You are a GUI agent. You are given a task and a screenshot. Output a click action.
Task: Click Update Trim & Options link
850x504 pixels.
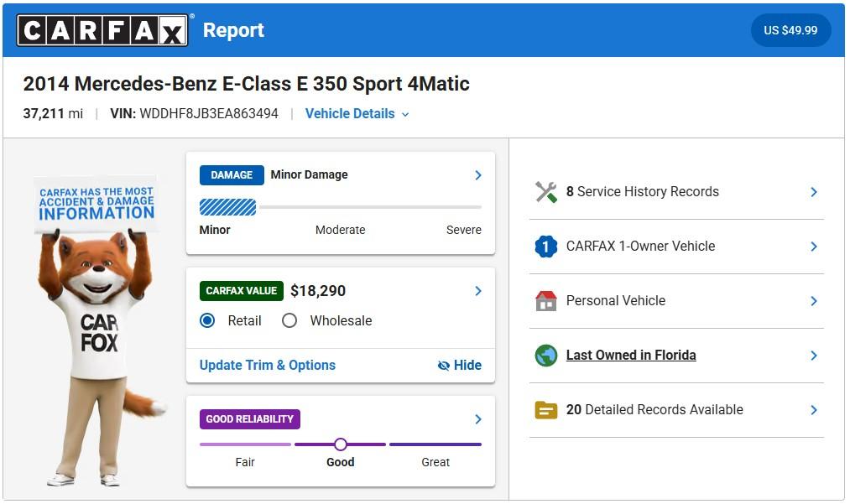pyautogui.click(x=268, y=366)
